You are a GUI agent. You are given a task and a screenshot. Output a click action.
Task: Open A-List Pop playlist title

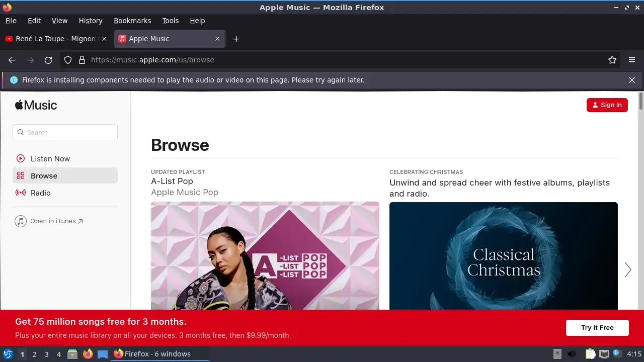172,181
